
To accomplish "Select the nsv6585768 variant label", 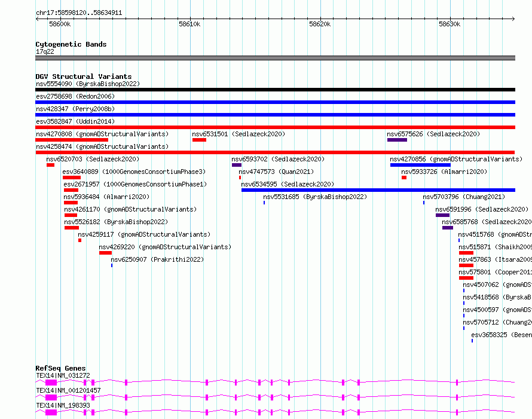I will pos(487,222).
